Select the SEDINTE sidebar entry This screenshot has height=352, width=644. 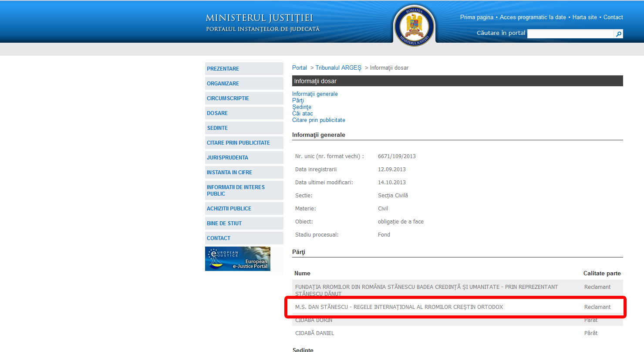tap(217, 128)
